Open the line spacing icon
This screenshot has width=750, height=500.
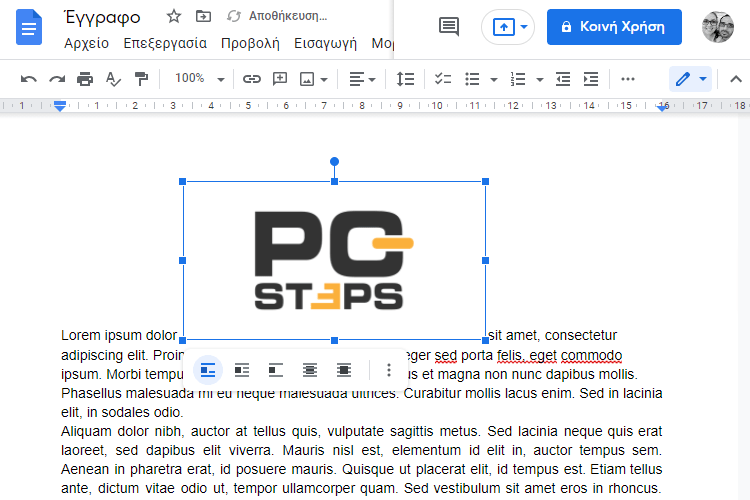[x=405, y=79]
